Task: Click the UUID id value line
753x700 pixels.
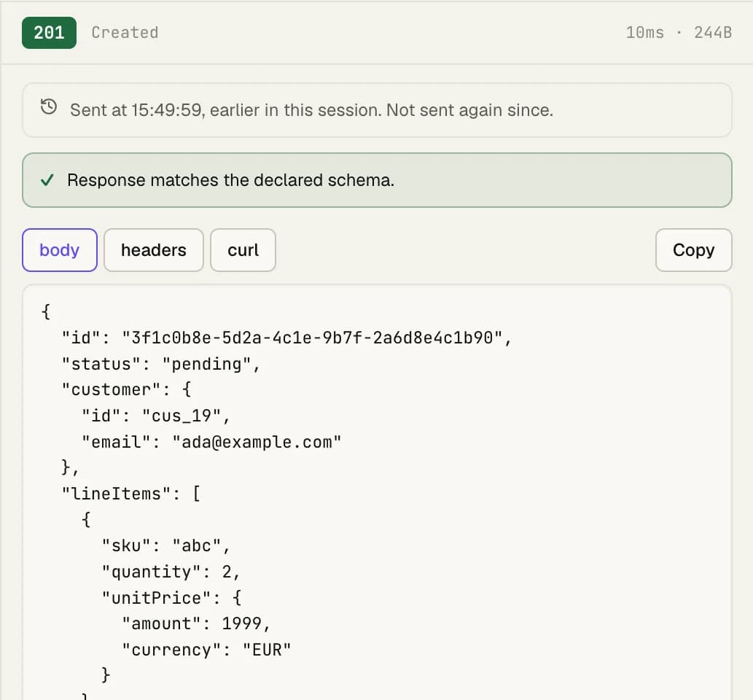Action: (x=286, y=338)
